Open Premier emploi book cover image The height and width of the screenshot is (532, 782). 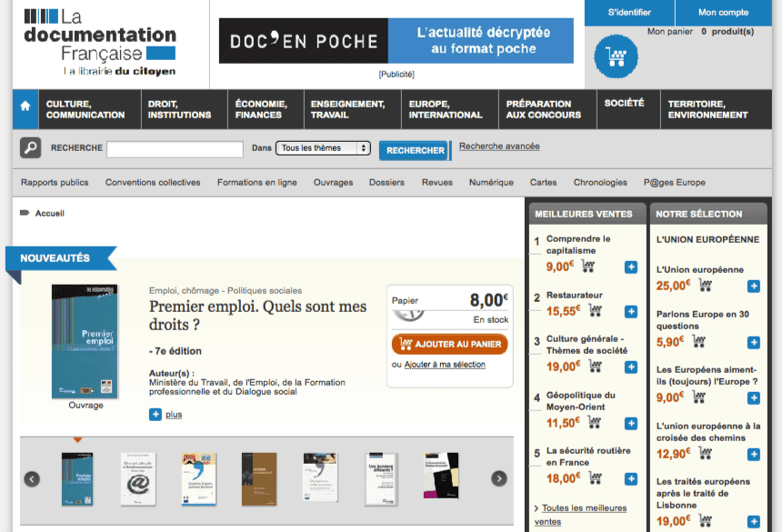pyautogui.click(x=85, y=342)
